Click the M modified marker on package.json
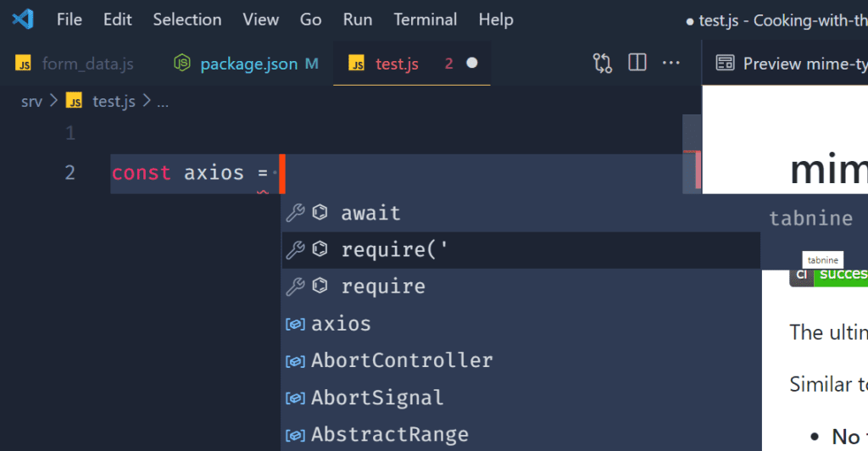This screenshot has height=451, width=868. [312, 64]
